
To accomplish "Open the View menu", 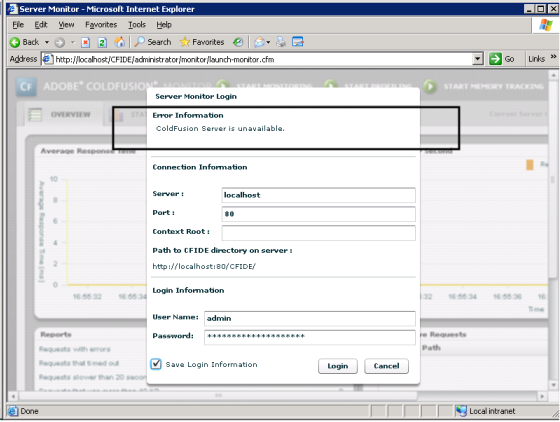I will tap(66, 25).
